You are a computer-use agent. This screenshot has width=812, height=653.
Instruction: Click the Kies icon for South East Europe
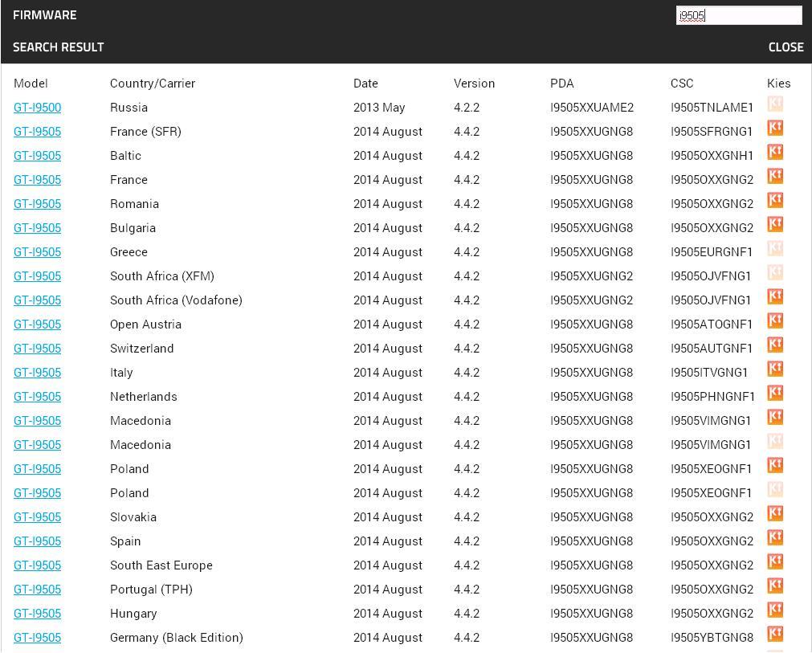pos(775,561)
